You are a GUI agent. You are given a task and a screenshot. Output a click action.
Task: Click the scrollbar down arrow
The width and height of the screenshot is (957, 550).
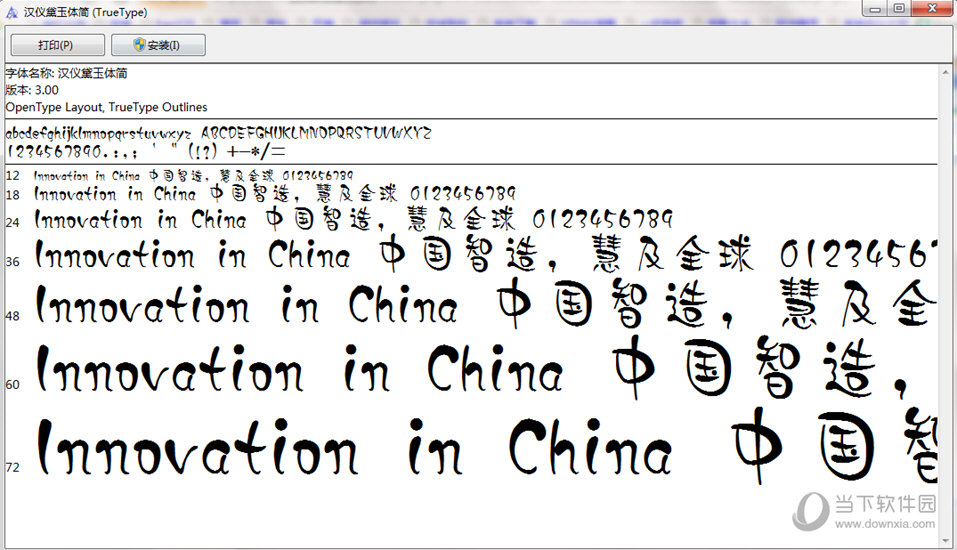pos(946,540)
